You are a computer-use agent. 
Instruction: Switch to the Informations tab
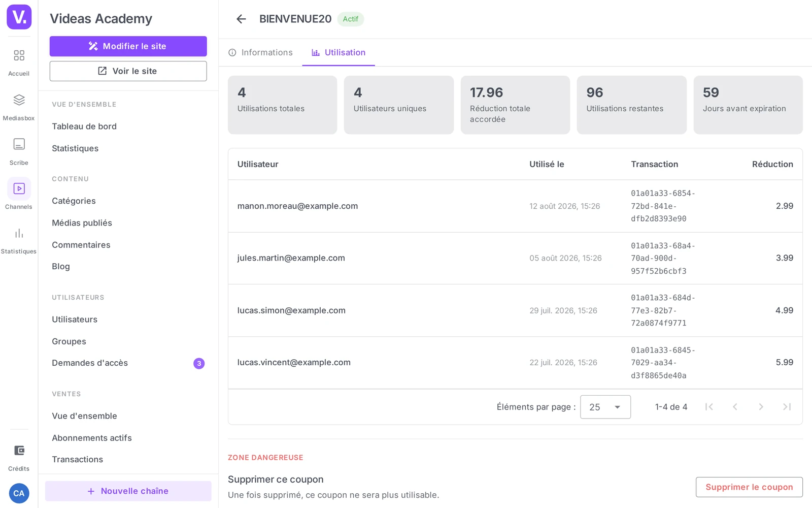coord(260,52)
